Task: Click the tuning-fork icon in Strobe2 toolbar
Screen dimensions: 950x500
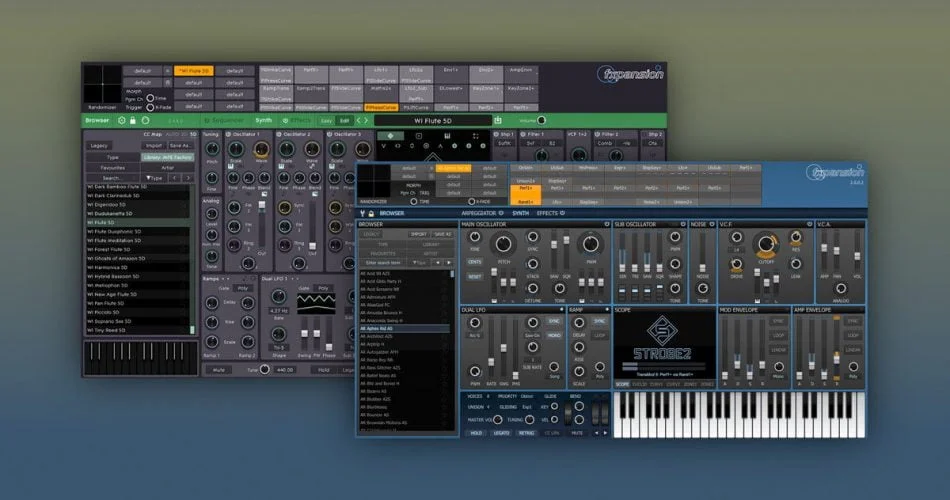Action: [x=362, y=213]
